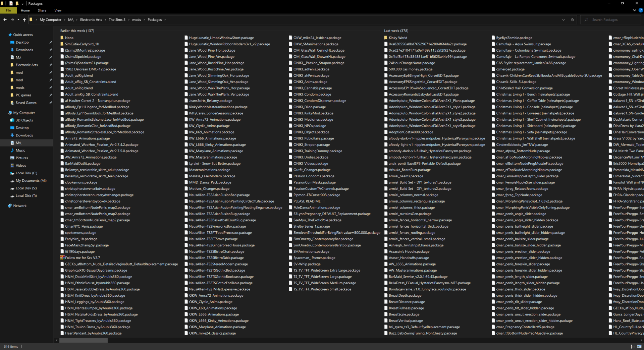Click the Back navigation arrow

(5, 20)
